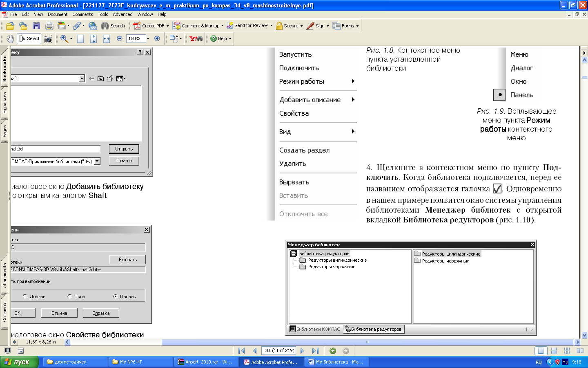Open the Signatures side tab
The image size is (588, 368).
[4, 103]
